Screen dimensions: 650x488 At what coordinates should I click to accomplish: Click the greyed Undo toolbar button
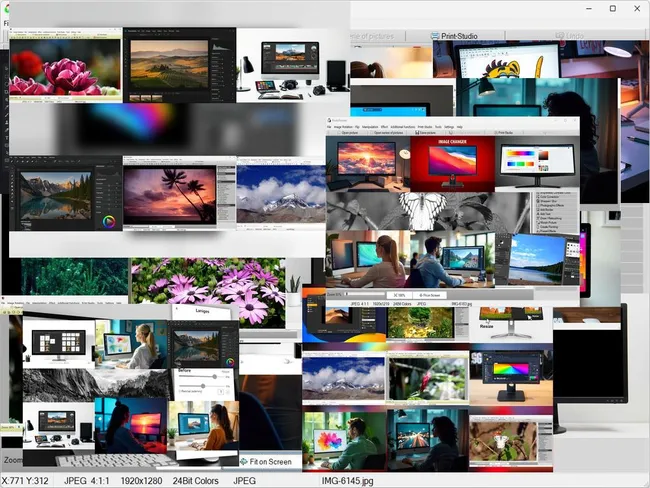(x=570, y=36)
